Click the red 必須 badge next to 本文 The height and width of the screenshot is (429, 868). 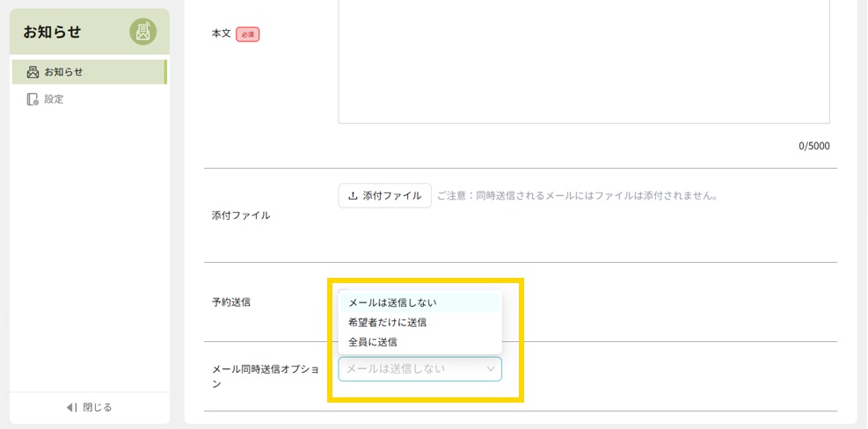coord(247,34)
